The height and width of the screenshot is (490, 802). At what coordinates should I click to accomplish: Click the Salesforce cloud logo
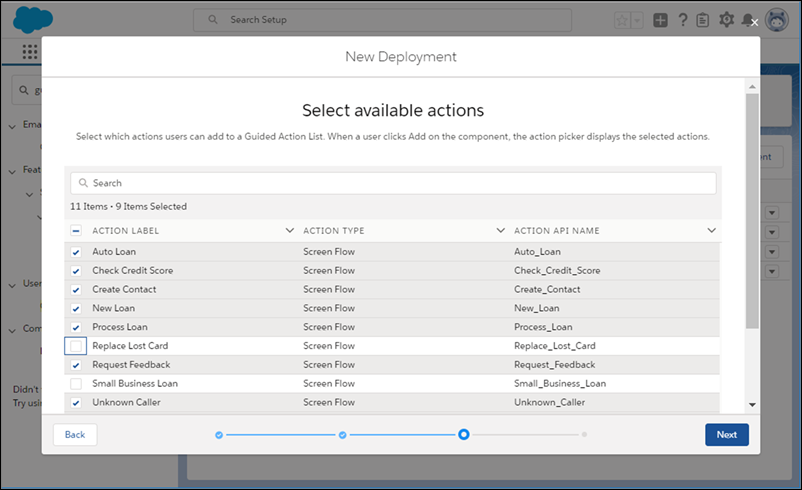pos(33,20)
